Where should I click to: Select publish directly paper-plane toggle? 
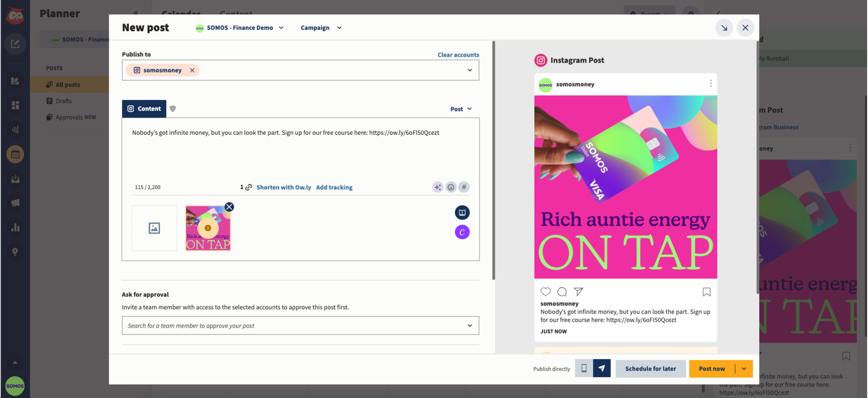[x=601, y=369]
